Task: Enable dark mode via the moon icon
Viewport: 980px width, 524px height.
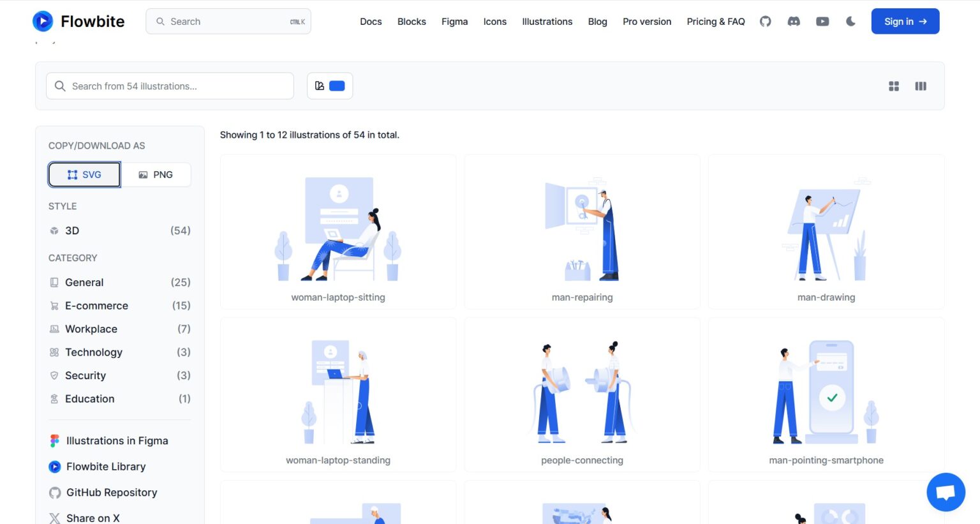Action: 850,21
